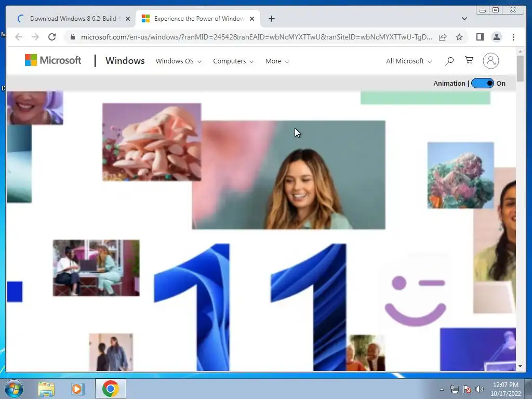The height and width of the screenshot is (399, 532).
Task: Reload the current page
Action: point(52,37)
